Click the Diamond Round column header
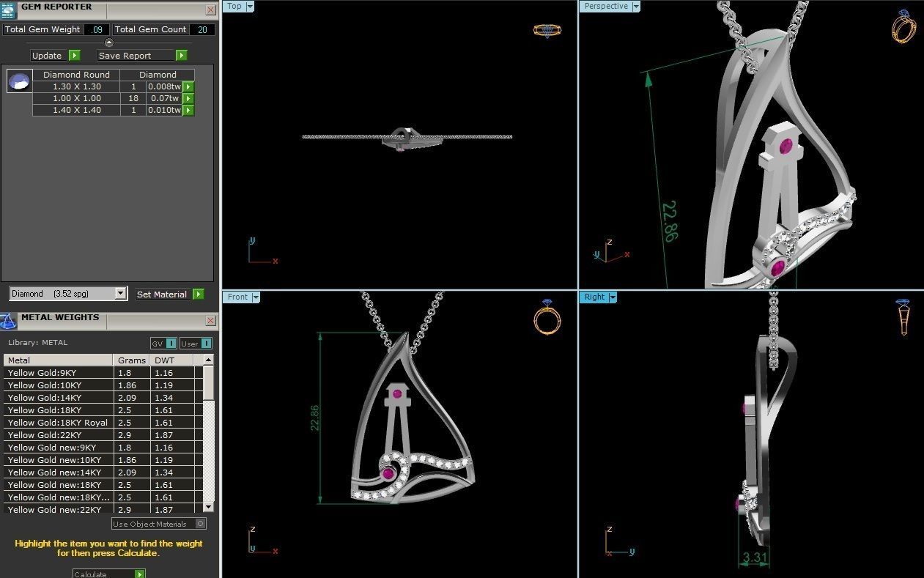 click(76, 75)
